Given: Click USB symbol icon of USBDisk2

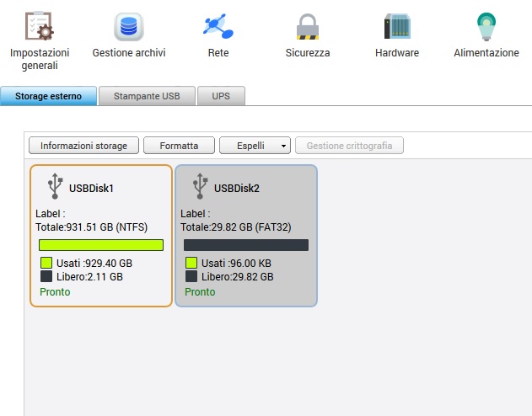Looking at the screenshot, I should pos(200,186).
